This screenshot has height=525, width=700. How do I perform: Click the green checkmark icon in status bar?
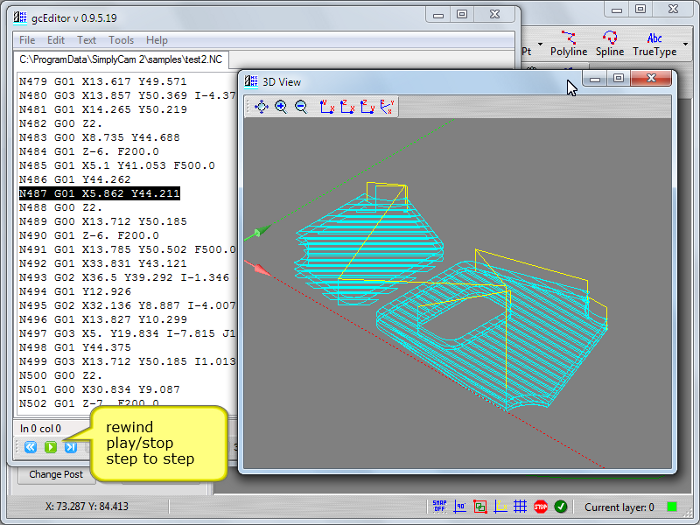tap(561, 507)
